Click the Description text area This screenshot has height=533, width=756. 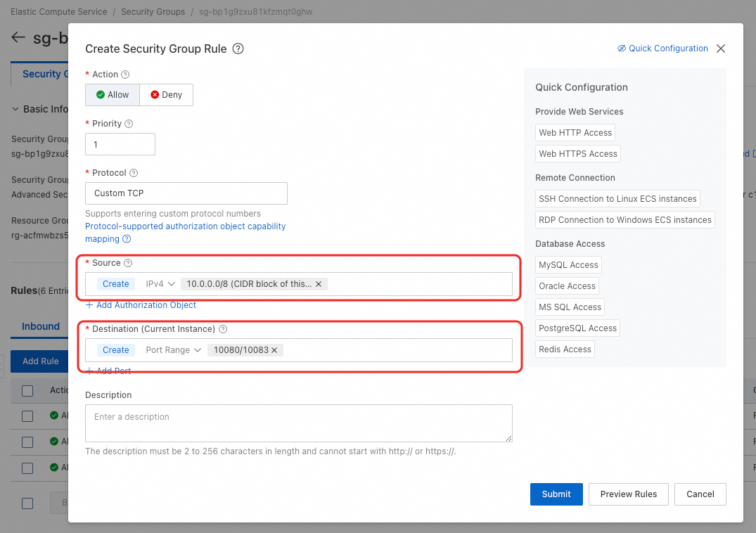[x=299, y=423]
